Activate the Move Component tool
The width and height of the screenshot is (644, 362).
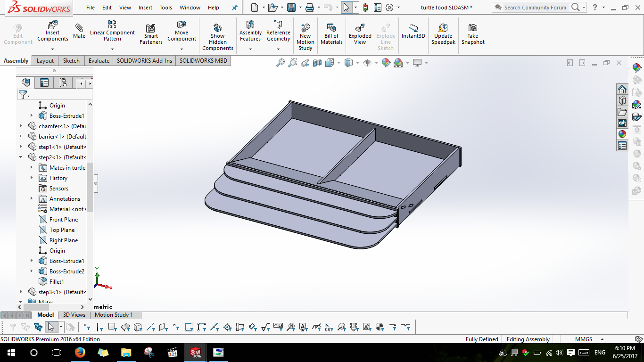pos(182,31)
